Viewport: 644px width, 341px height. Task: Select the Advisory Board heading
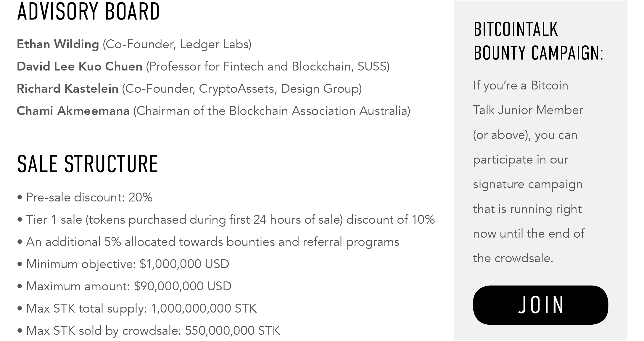(88, 12)
